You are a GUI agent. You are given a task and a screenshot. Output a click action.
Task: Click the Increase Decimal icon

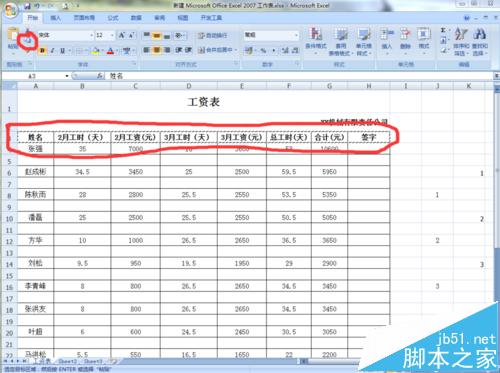(x=285, y=50)
